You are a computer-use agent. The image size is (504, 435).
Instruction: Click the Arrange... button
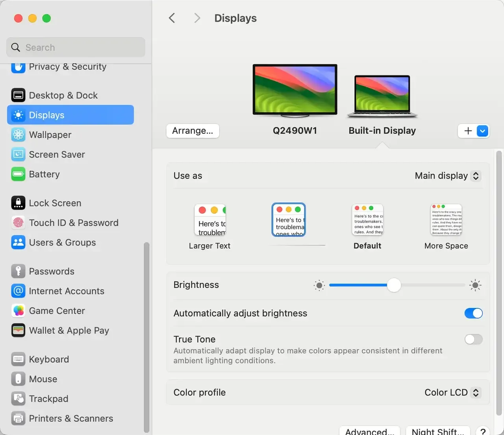click(193, 131)
